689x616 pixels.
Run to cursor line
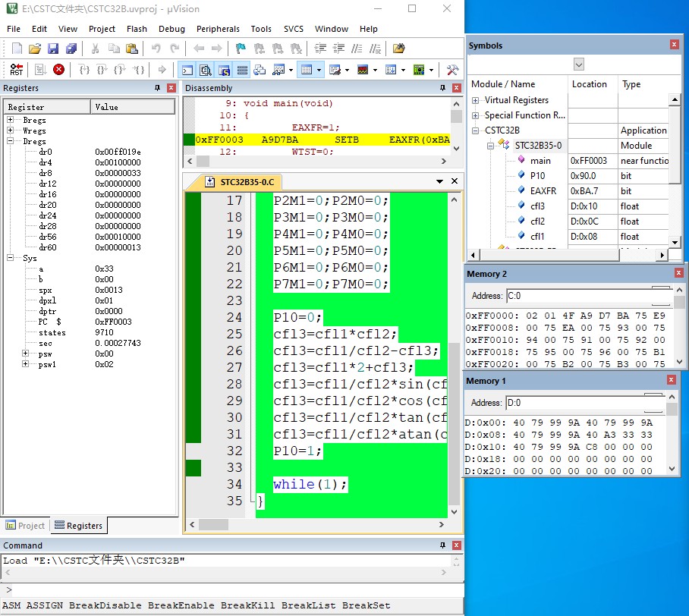point(138,70)
